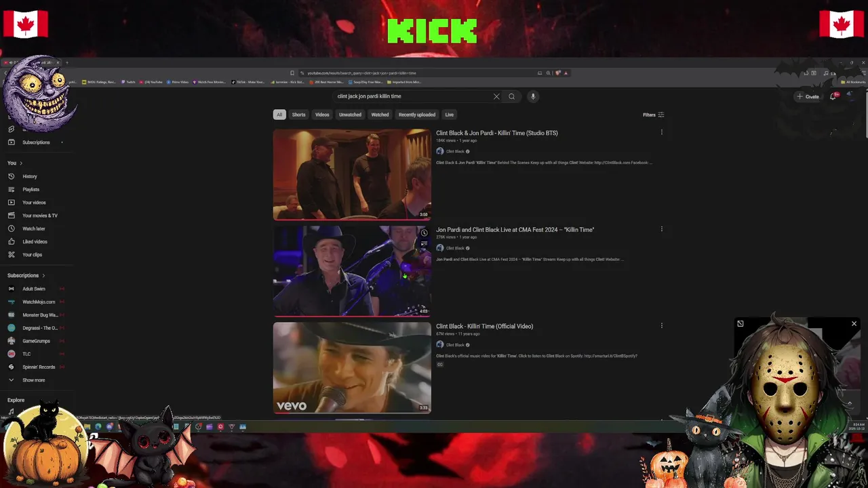
Task: Select the Recently uploaded filter chip
Action: click(417, 115)
